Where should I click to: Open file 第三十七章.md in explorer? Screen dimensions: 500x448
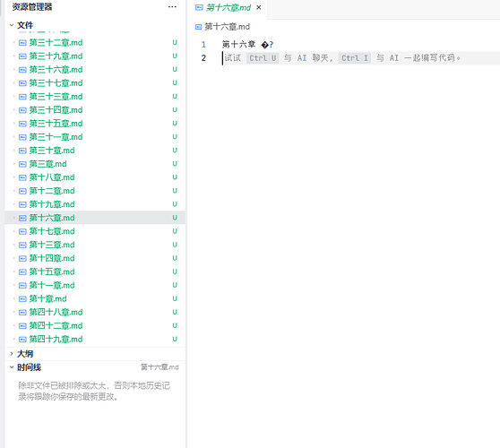click(95, 83)
